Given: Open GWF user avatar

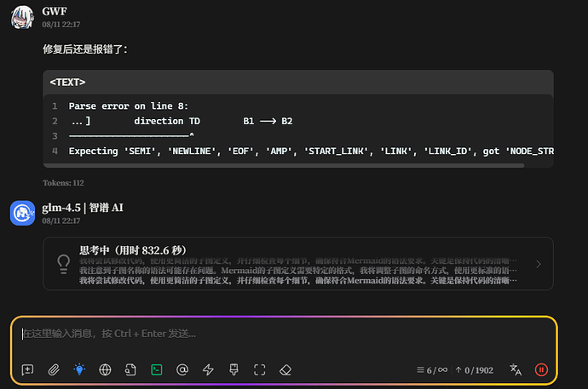Looking at the screenshot, I should [x=22, y=17].
